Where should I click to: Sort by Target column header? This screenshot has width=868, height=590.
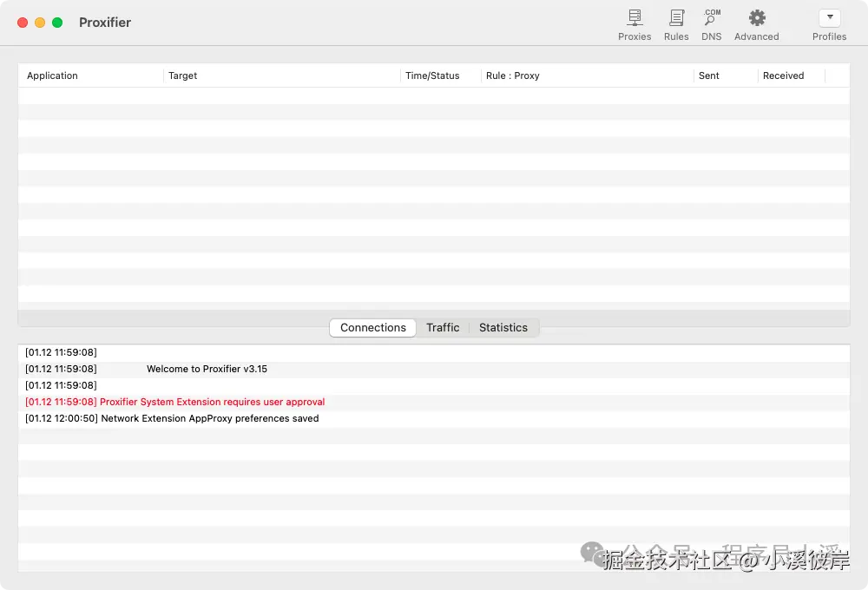point(282,75)
